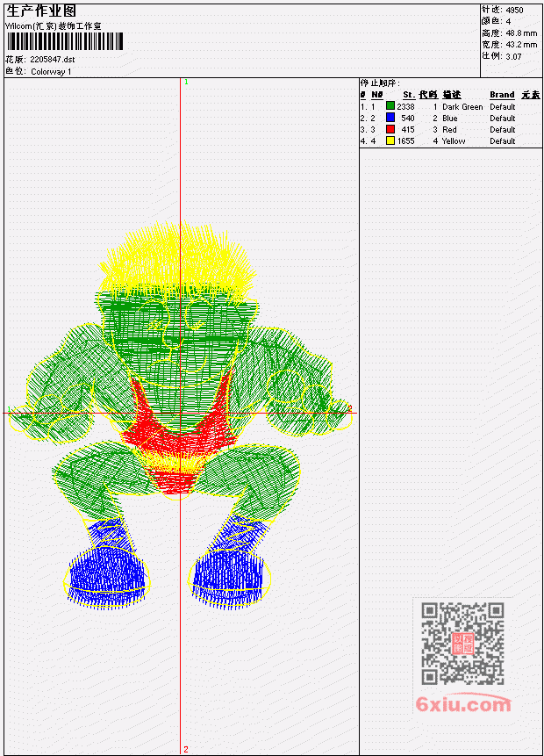Click 'Default' brand in Red row

click(503, 130)
